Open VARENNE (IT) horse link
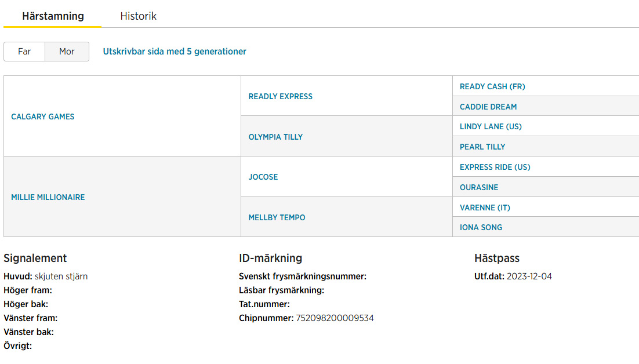The height and width of the screenshot is (364, 639). [485, 208]
